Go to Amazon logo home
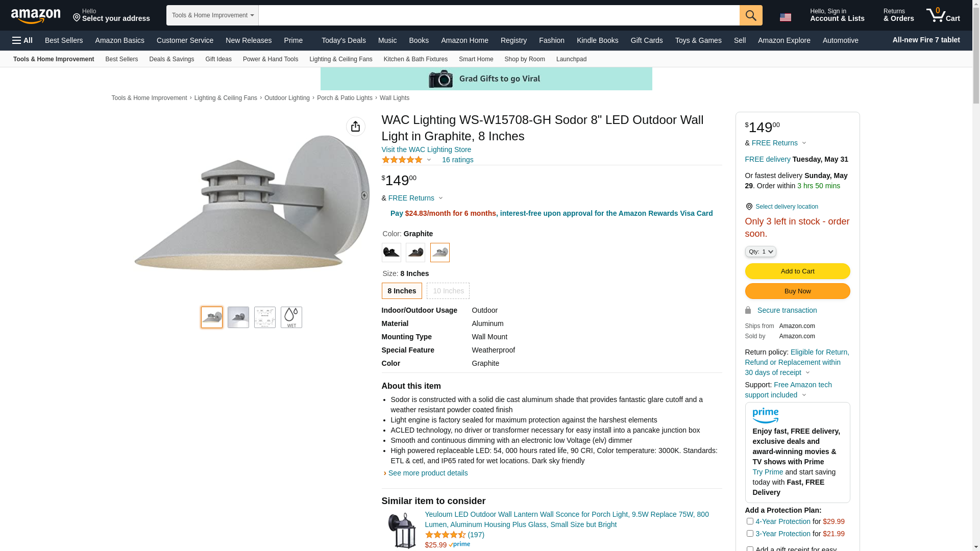 (x=36, y=16)
